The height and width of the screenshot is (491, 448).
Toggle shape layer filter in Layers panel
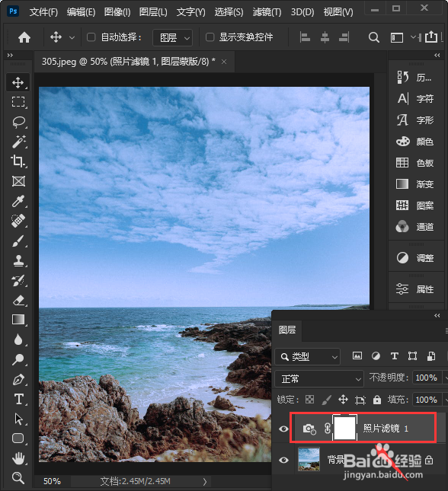[413, 355]
